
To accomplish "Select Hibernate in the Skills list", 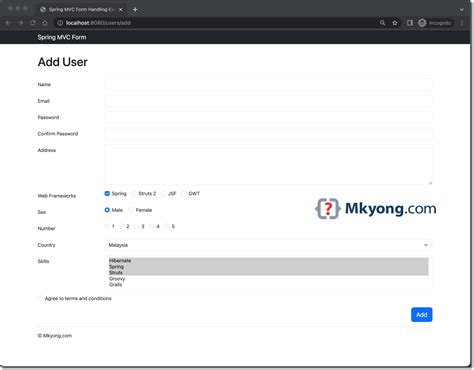I will coord(268,260).
